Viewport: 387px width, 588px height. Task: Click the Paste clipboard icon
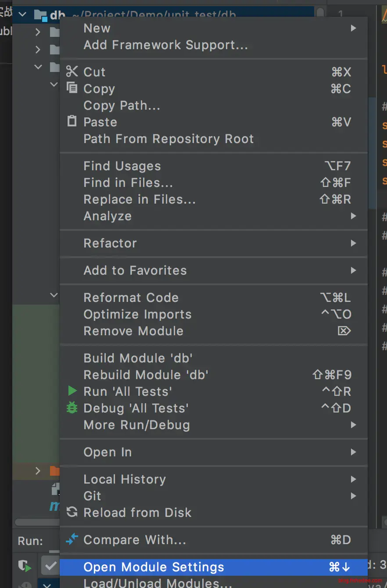coord(72,121)
